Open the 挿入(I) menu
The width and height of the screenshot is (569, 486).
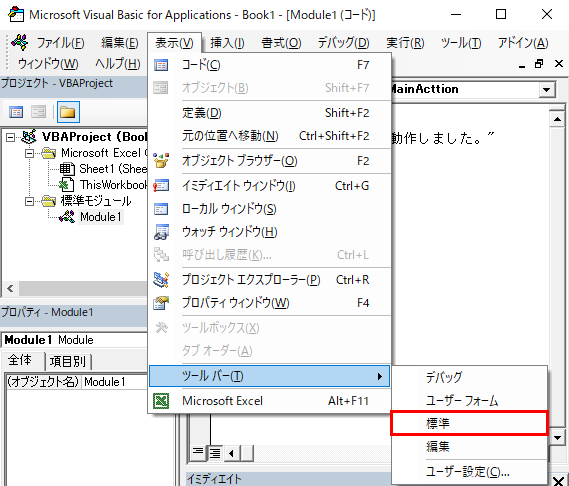click(227, 43)
